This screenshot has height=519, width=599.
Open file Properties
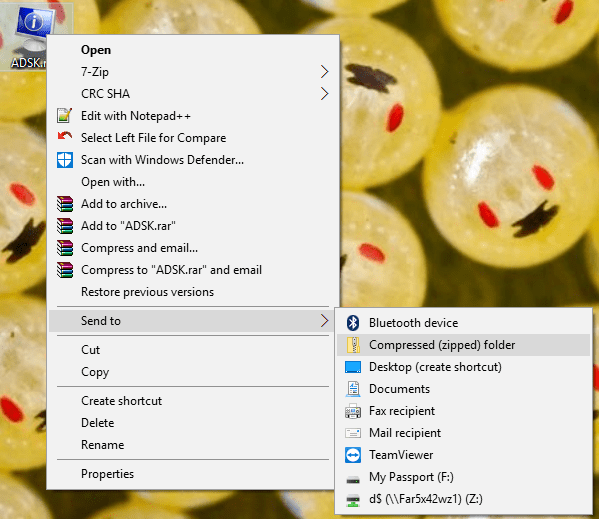[193, 474]
